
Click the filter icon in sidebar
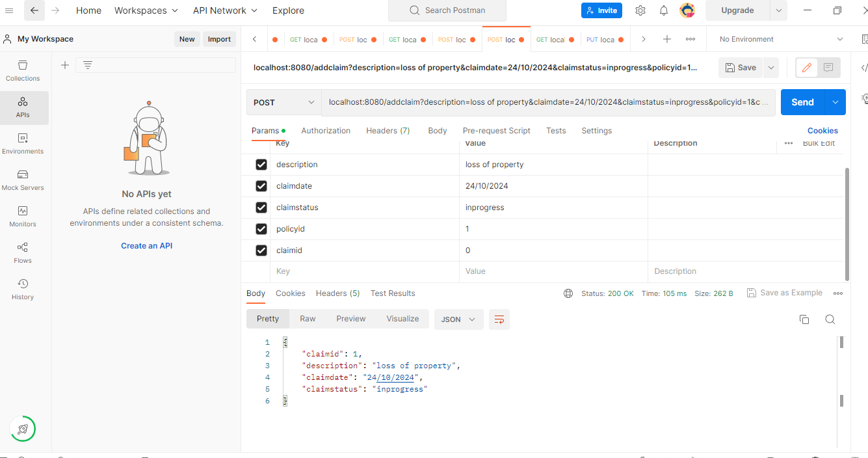[x=88, y=65]
